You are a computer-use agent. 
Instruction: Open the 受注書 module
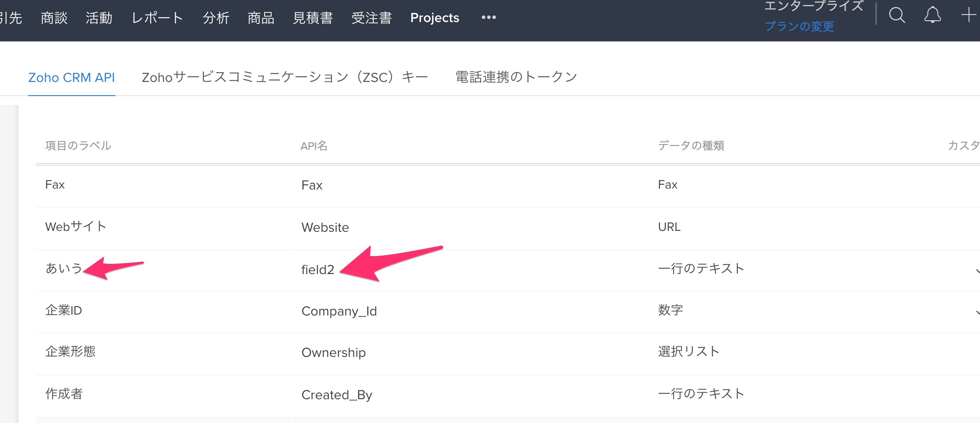(x=372, y=18)
